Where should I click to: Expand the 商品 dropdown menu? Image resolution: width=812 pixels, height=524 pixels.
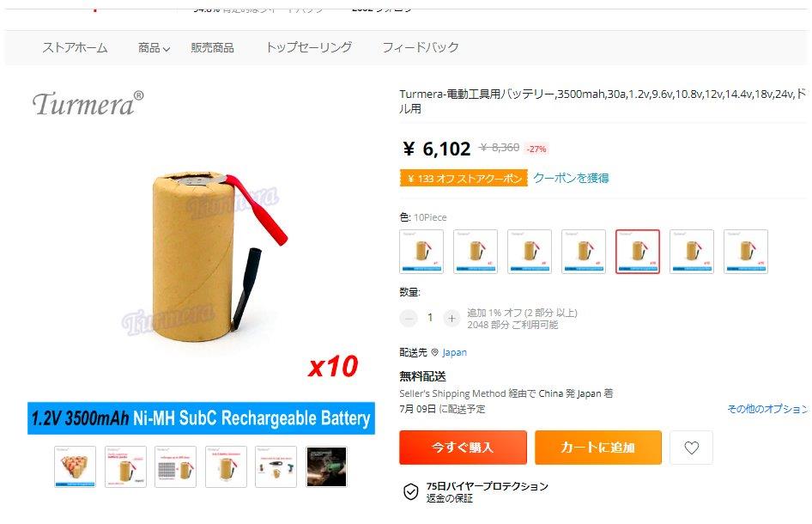click(154, 48)
